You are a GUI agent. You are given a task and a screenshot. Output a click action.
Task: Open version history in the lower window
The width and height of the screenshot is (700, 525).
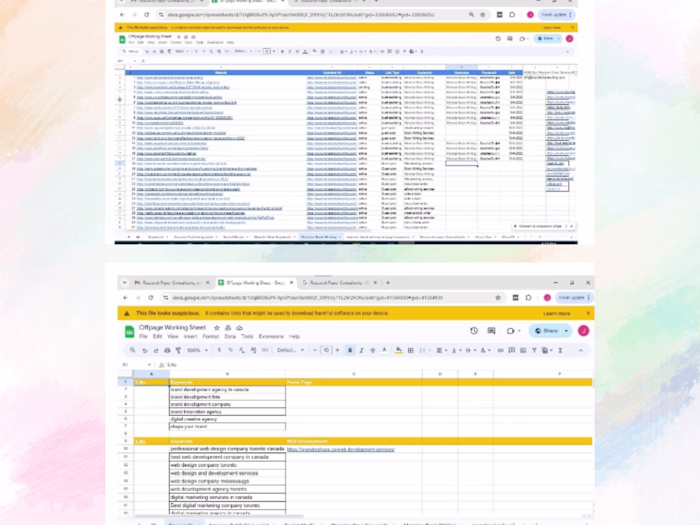pos(474,331)
